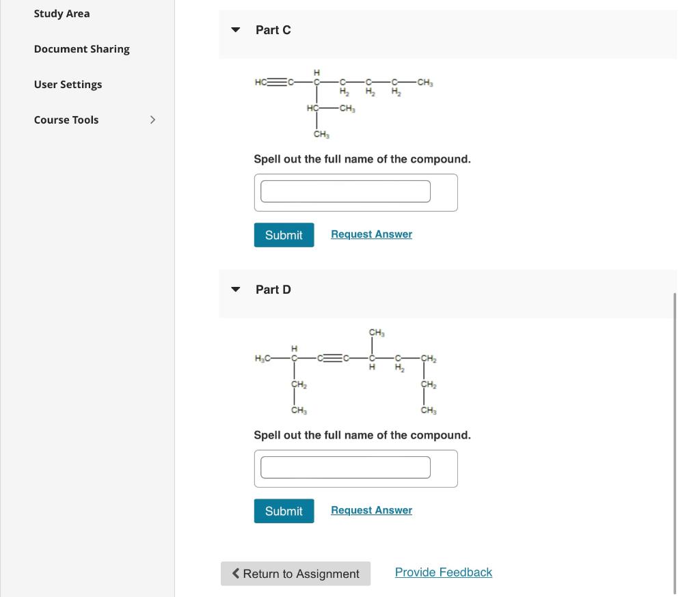This screenshot has height=597, width=700.
Task: Open the Study Area page
Action: tap(62, 13)
